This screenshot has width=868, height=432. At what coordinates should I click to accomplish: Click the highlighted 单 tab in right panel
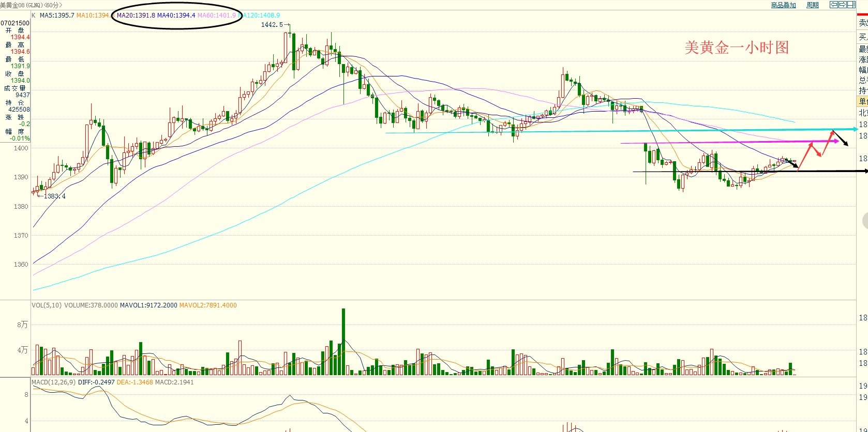(x=862, y=102)
